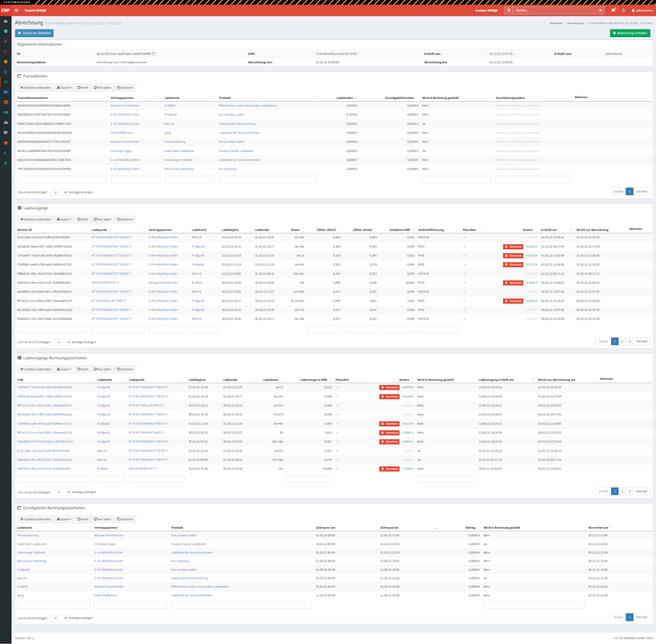
Task: Open DESTA*E0000TEST*2 Ladepunkt link in Ladevorgänge
Action: point(105,283)
